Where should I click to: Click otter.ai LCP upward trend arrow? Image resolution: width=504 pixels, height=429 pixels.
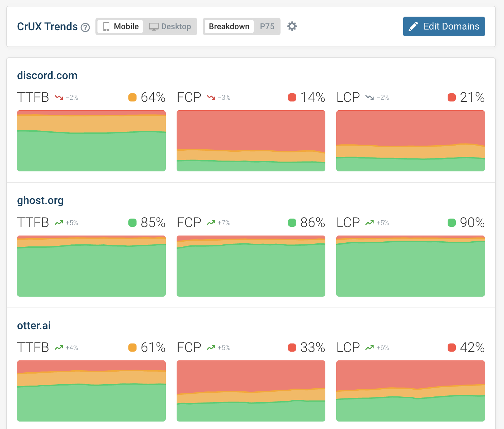coord(370,348)
